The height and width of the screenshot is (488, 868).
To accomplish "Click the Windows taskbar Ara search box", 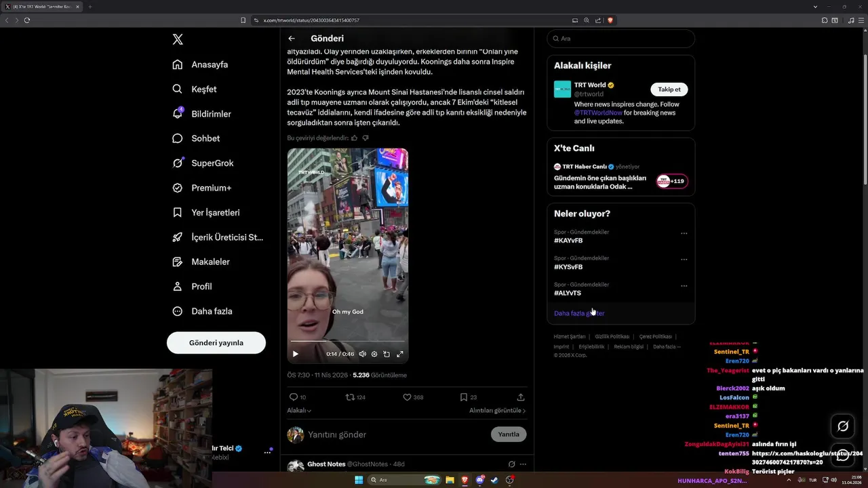I will click(x=405, y=480).
